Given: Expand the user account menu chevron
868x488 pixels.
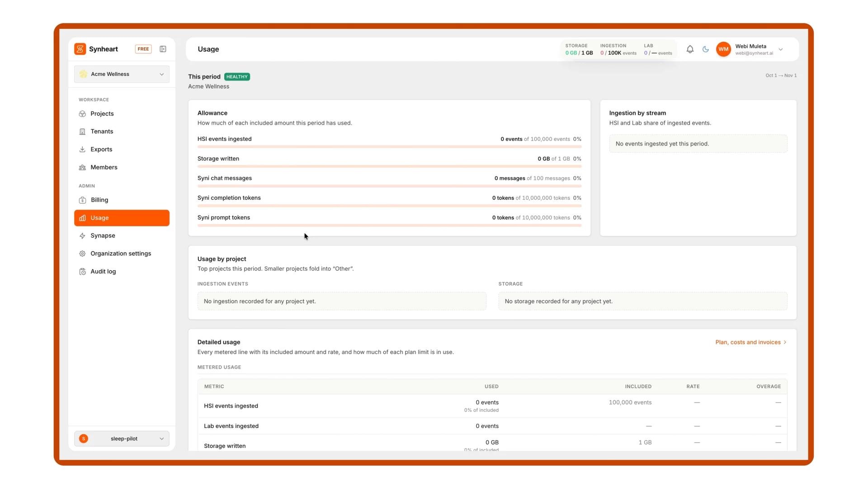Looking at the screenshot, I should 781,49.
